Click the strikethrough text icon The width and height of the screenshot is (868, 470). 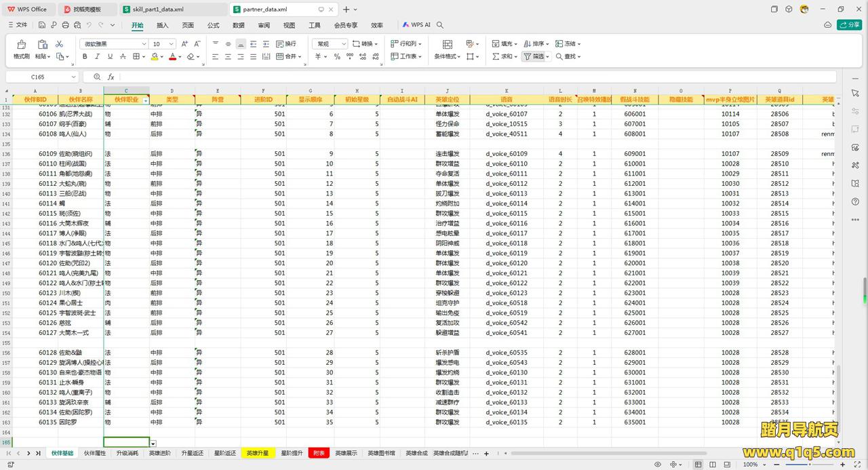tap(123, 57)
